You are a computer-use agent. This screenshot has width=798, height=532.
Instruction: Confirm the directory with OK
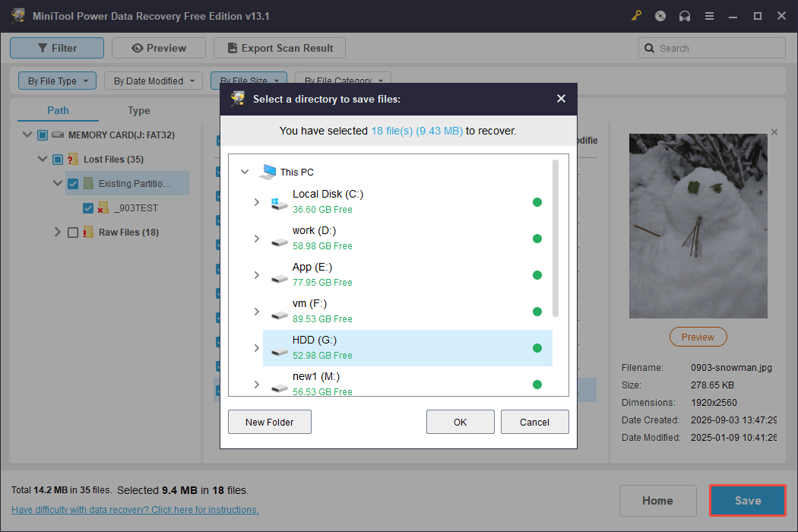coord(460,422)
